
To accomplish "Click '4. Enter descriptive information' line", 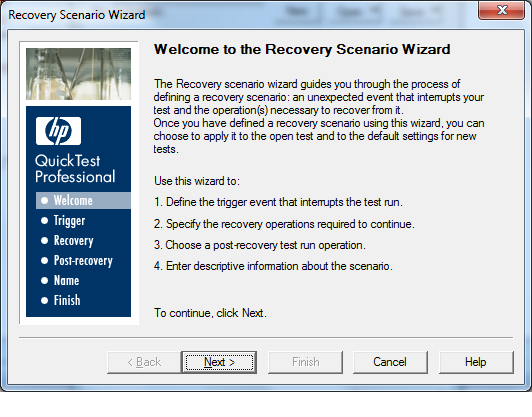I will 273,266.
